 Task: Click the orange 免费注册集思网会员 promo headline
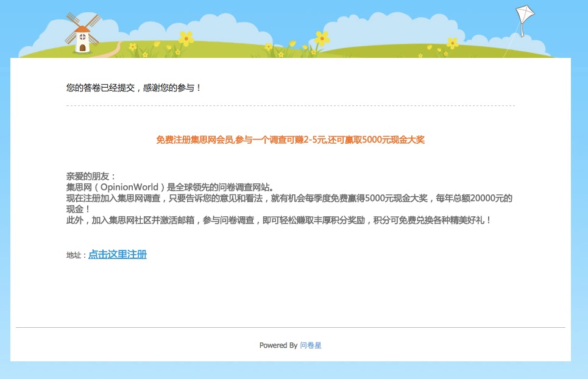[290, 140]
